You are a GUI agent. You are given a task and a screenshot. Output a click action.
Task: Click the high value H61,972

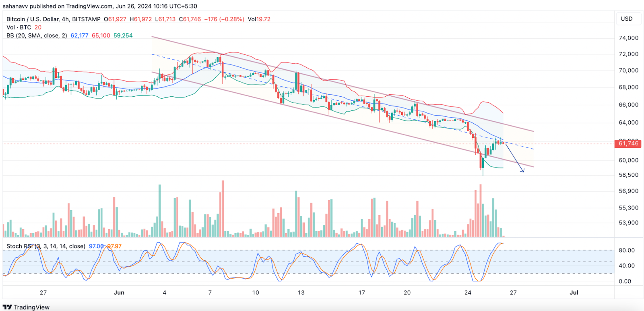click(x=140, y=19)
